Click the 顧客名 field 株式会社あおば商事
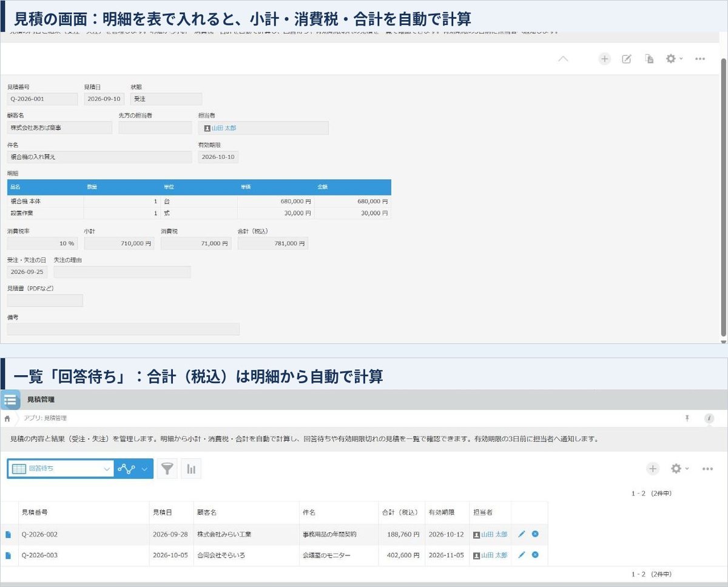This screenshot has height=587, width=728. coord(59,128)
